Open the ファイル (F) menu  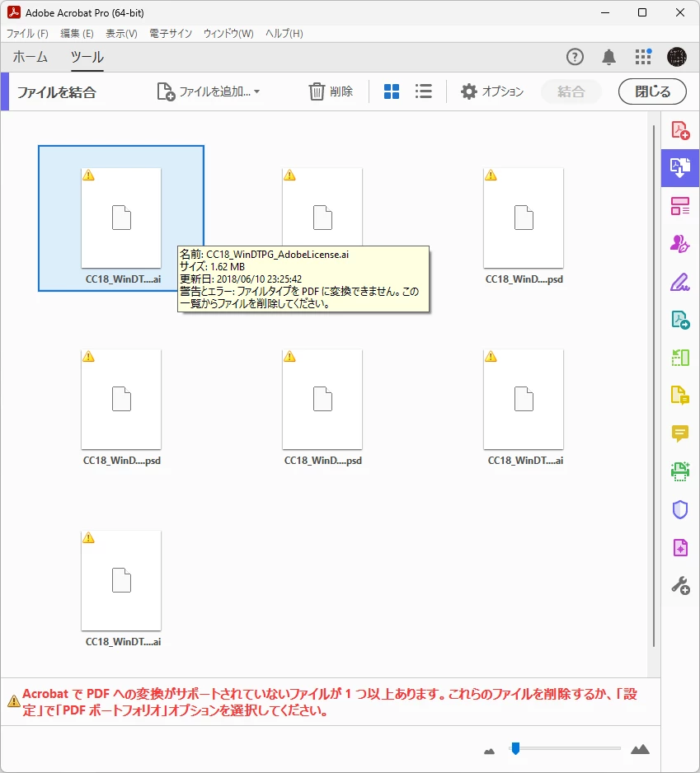coord(27,34)
